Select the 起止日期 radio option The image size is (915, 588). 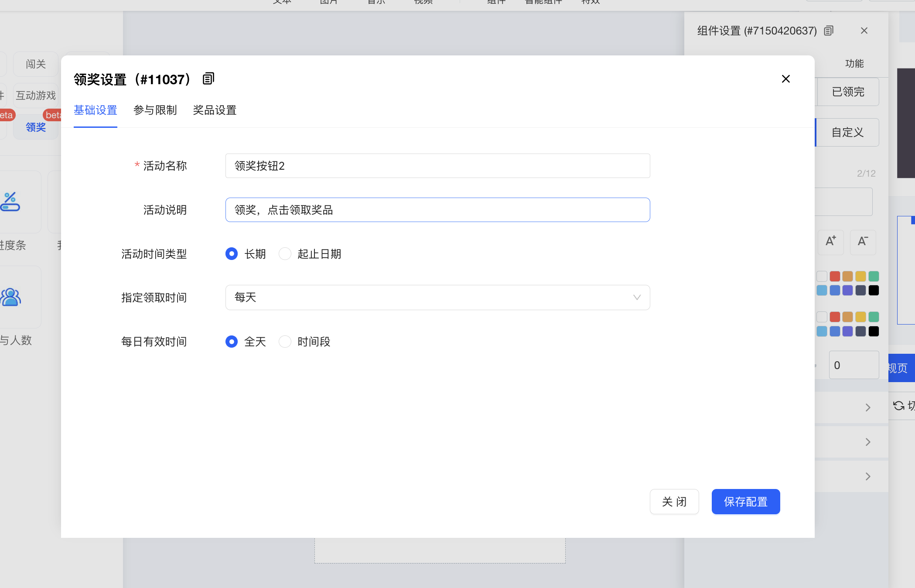pyautogui.click(x=285, y=254)
